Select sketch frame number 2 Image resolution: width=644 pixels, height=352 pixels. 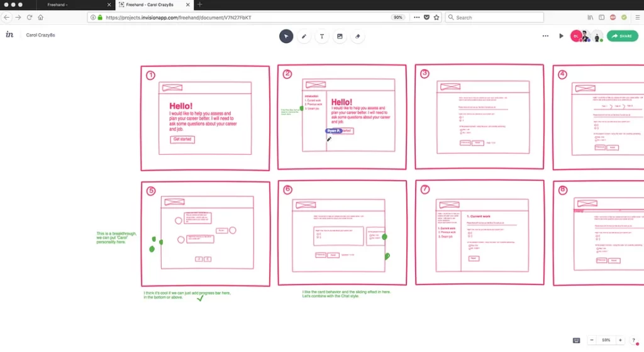[x=342, y=116]
